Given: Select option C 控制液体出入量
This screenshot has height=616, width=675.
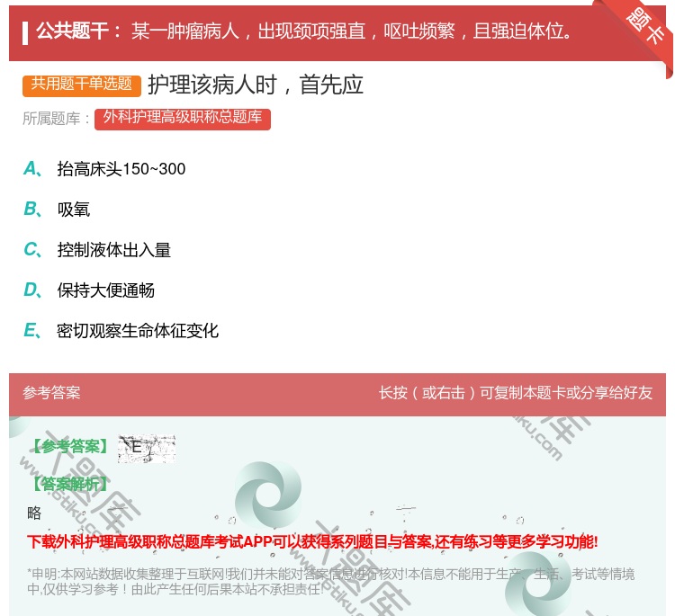Looking at the screenshot, I should (x=97, y=250).
